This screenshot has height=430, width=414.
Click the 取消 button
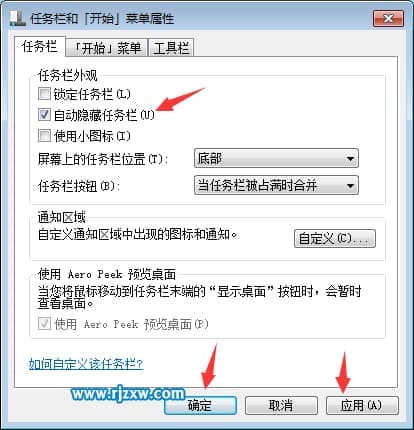[x=281, y=405]
